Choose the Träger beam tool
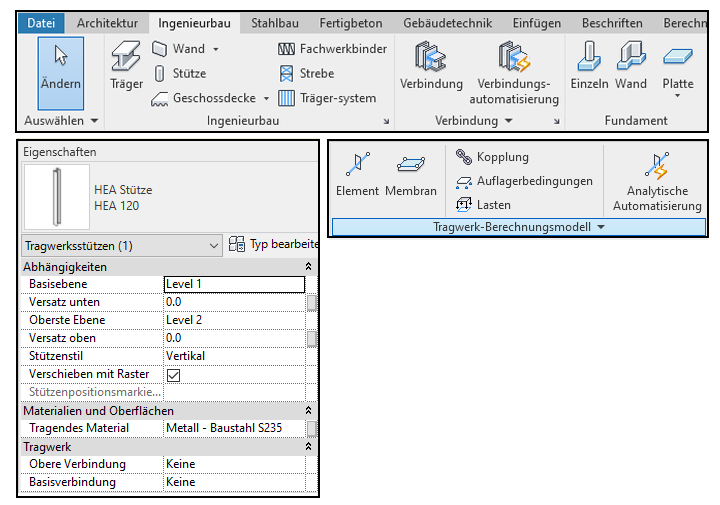The width and height of the screenshot is (720, 505). pos(126,65)
